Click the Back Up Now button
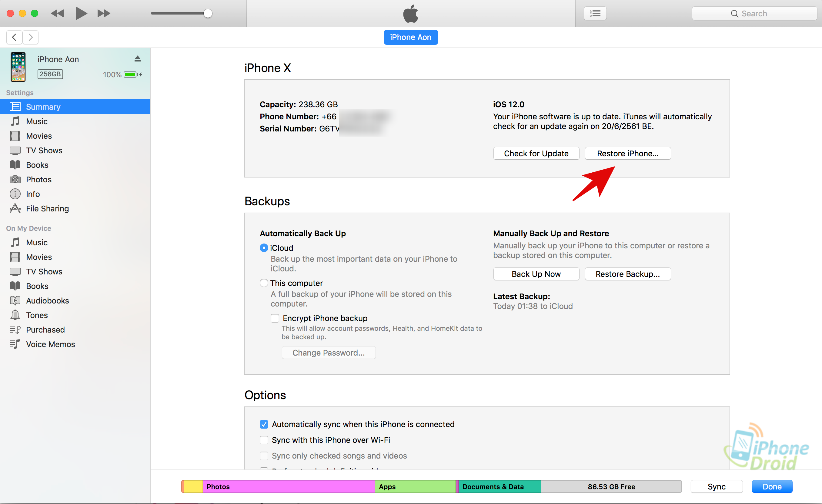Screen dimensions: 822x504 point(536,274)
